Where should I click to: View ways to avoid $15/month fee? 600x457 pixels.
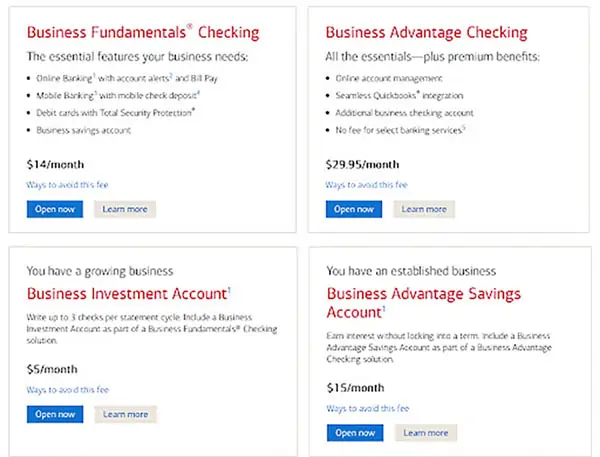point(368,408)
